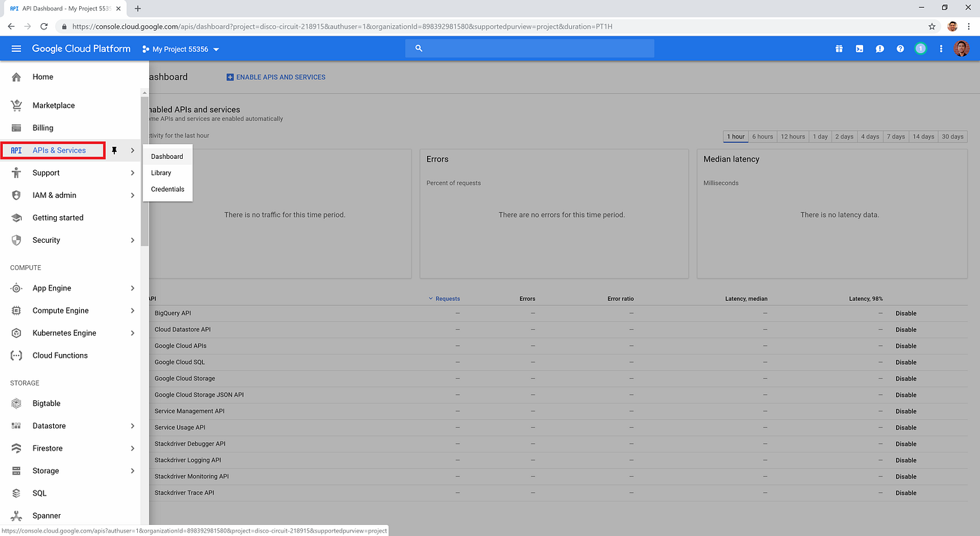Sort the table by Requests column
The height and width of the screenshot is (536, 980).
[x=446, y=298]
